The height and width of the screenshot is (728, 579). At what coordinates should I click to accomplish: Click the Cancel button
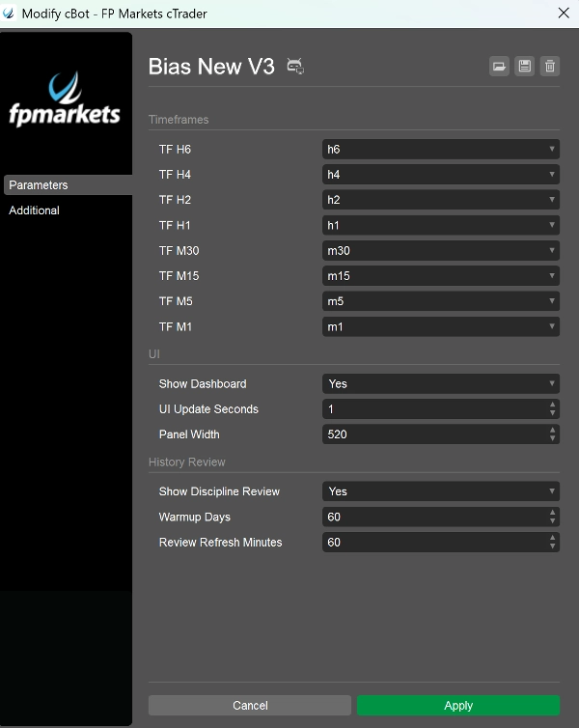[x=250, y=705]
